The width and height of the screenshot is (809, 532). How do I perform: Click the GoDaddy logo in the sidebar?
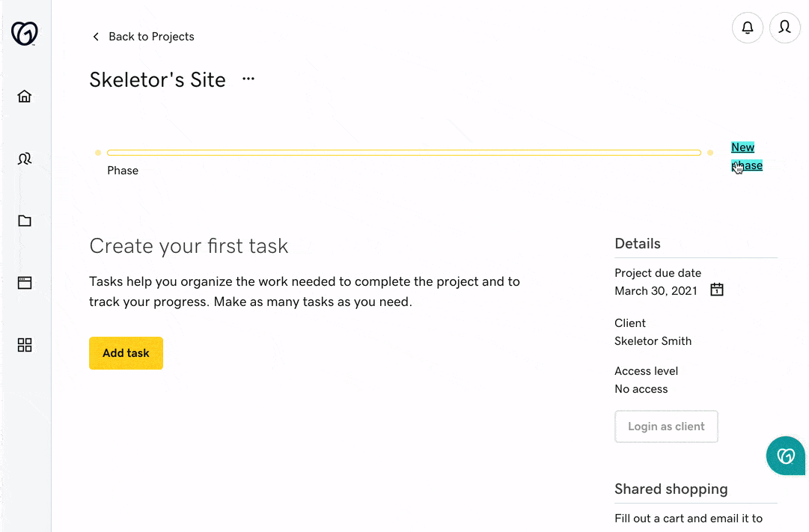tap(24, 34)
